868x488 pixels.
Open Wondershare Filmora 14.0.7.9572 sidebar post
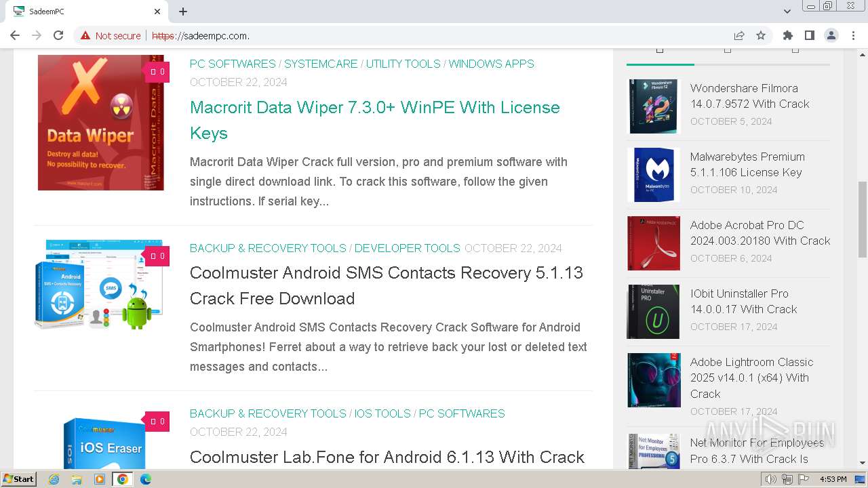pos(749,96)
